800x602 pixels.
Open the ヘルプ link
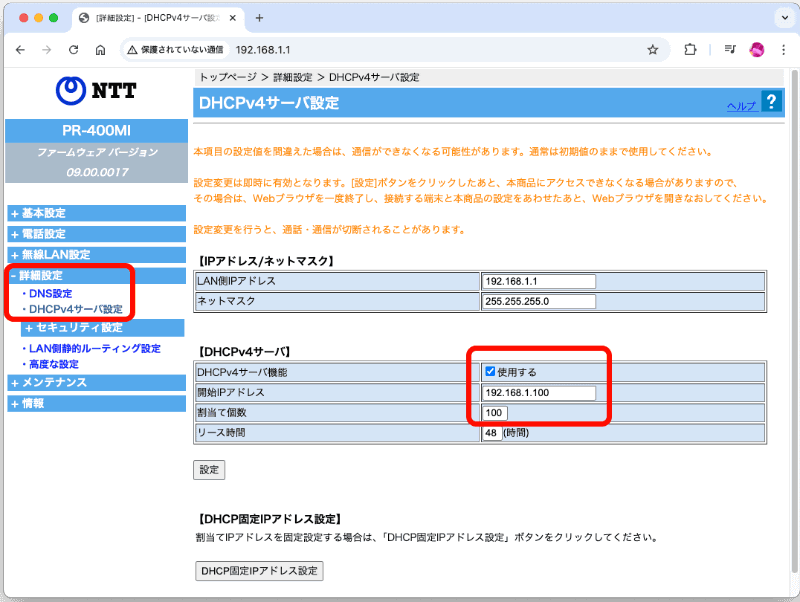742,104
